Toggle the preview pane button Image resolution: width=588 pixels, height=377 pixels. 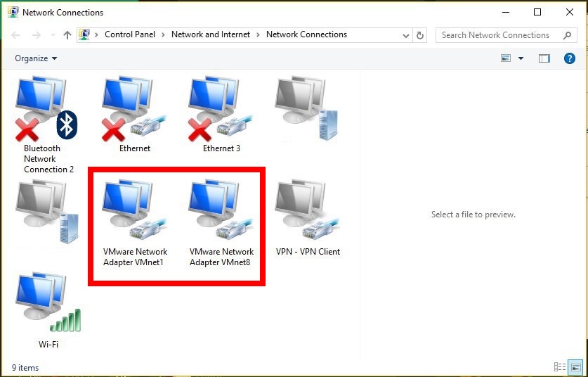tap(544, 58)
